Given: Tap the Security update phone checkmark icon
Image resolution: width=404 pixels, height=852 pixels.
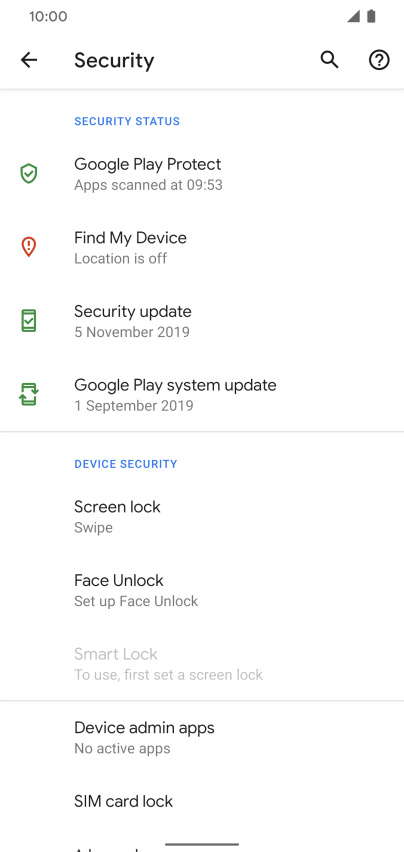Looking at the screenshot, I should point(29,321).
